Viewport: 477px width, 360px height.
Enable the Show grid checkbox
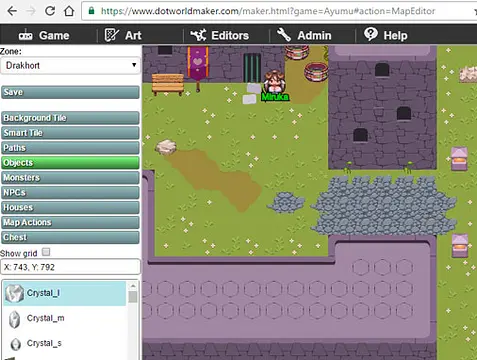46,252
